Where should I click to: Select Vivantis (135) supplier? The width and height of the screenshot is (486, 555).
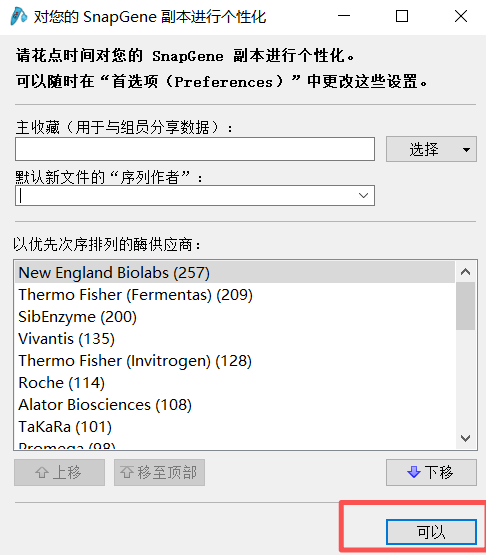click(x=235, y=339)
